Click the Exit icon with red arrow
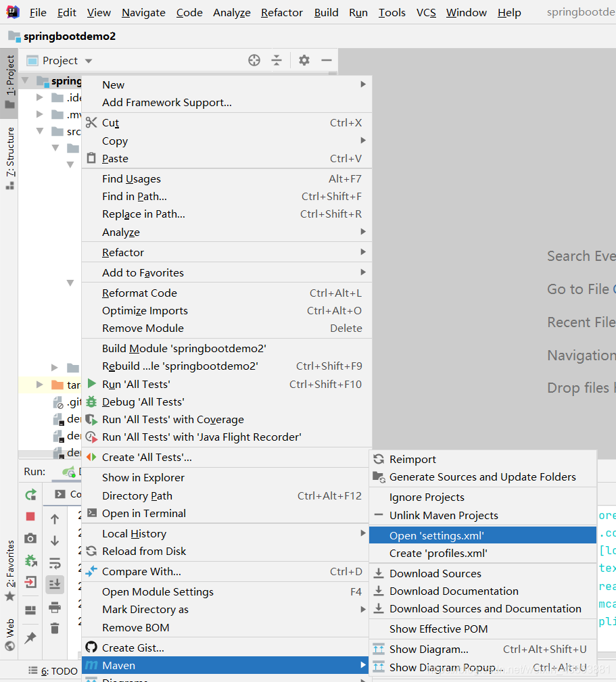Image resolution: width=616 pixels, height=682 pixels. click(30, 582)
